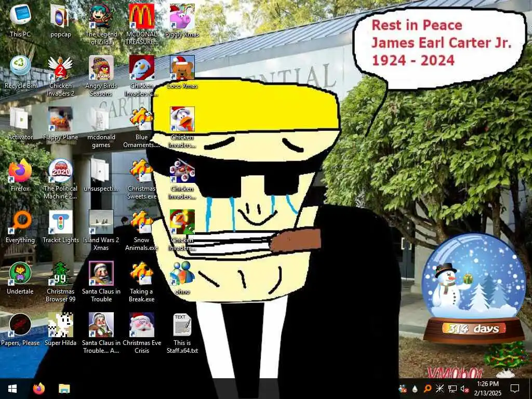This screenshot has height=399, width=532.
Task: Open the Recycle Bin
Action: pos(20,72)
